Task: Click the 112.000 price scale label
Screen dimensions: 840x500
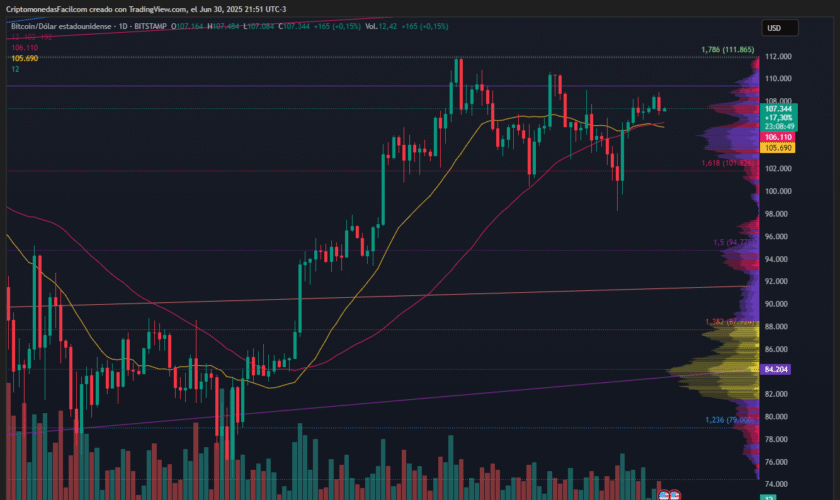Action: [x=778, y=56]
